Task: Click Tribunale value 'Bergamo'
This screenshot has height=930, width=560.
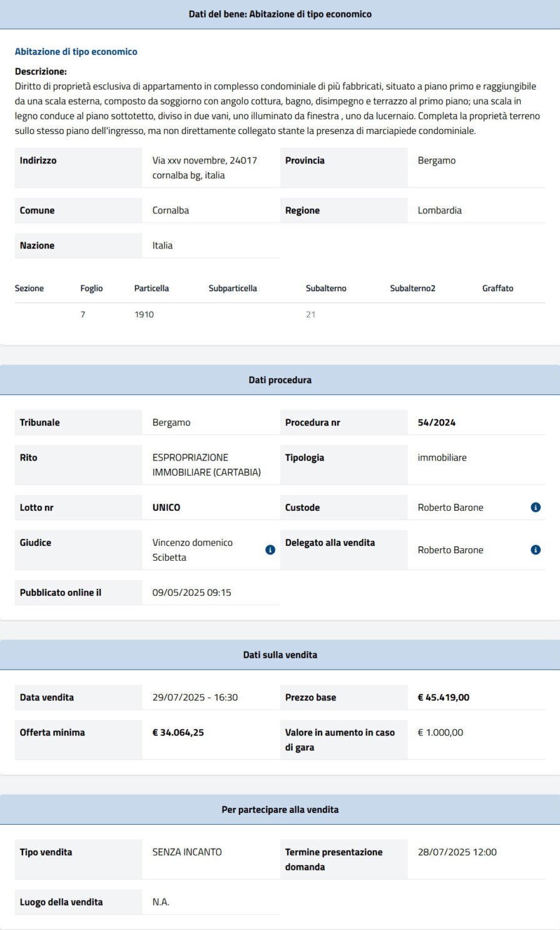Action: [171, 422]
